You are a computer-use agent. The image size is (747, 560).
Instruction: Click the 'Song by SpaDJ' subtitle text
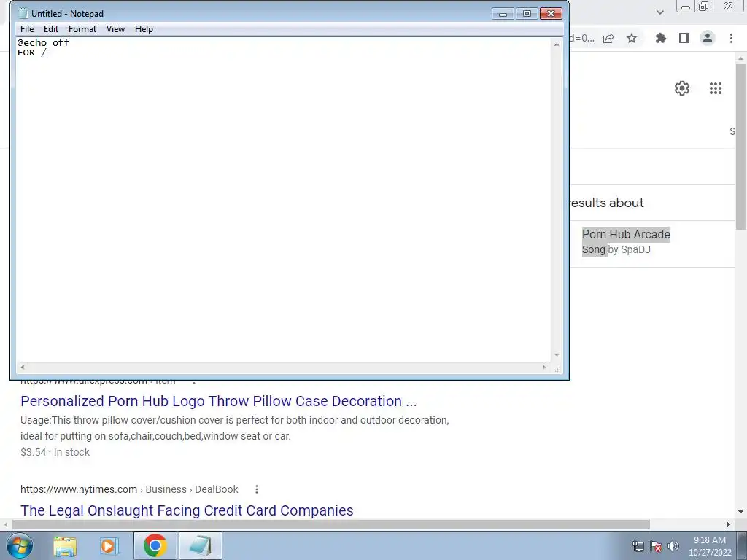[x=616, y=249]
